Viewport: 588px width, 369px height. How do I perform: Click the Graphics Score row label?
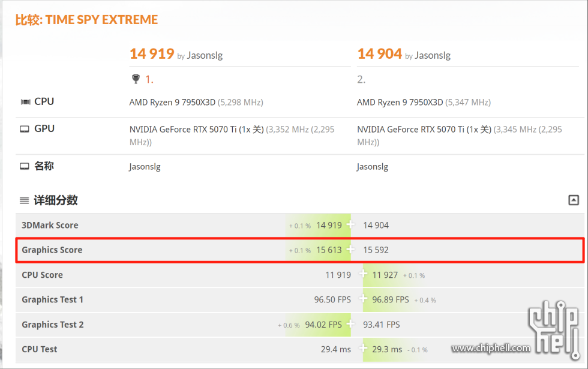click(52, 250)
